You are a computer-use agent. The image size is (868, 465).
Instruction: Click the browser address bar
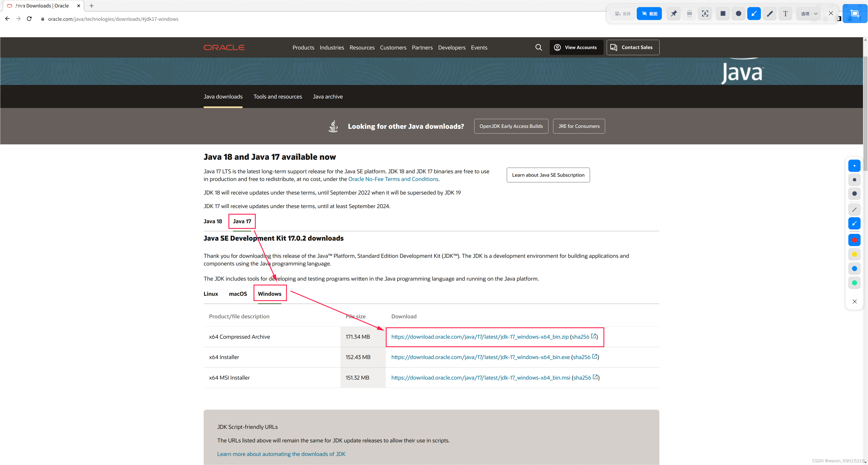click(113, 19)
